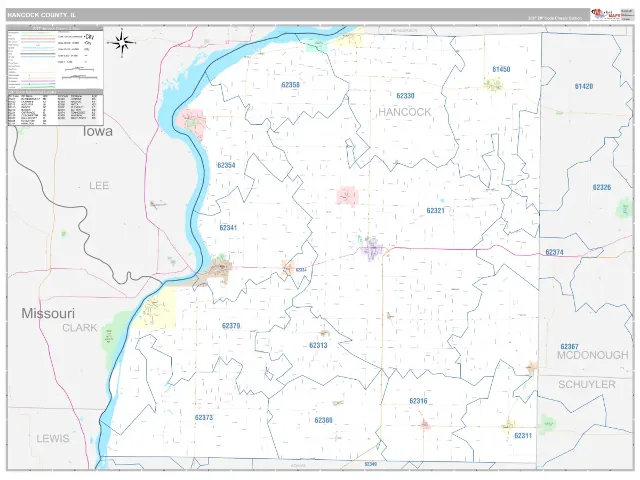Click the SCHUYLER county label

tap(587, 384)
